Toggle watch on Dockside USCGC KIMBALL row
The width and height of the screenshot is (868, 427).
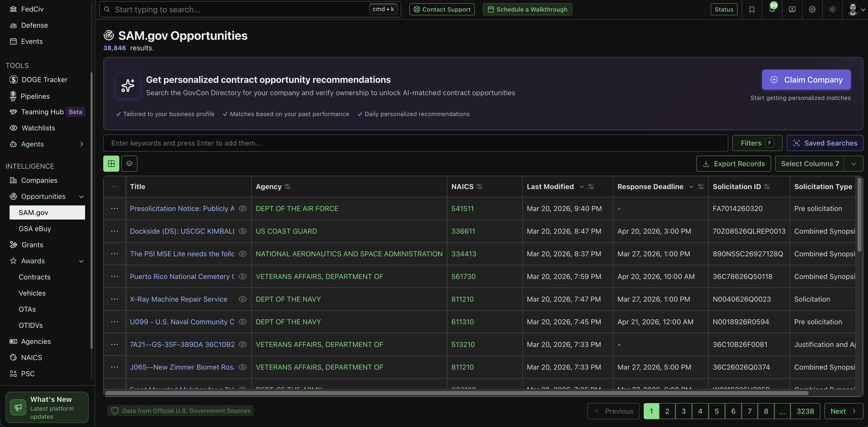point(243,231)
